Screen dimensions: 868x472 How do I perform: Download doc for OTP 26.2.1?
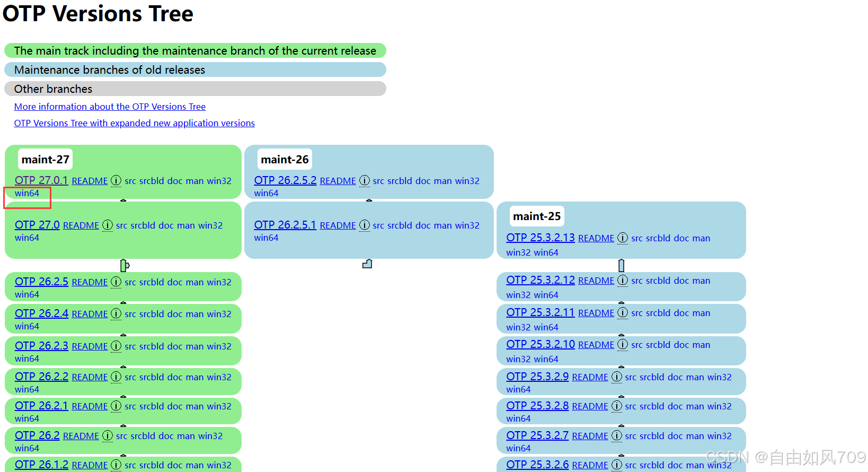point(175,406)
